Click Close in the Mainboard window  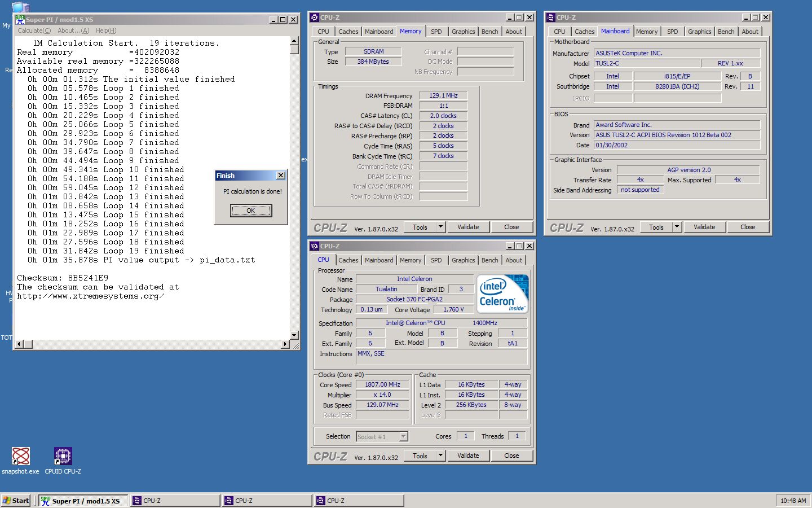coord(748,227)
